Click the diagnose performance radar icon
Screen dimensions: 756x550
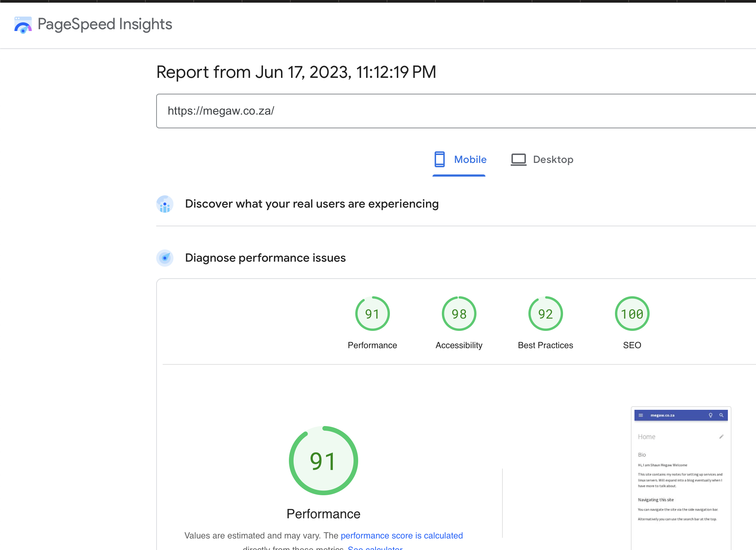[165, 258]
